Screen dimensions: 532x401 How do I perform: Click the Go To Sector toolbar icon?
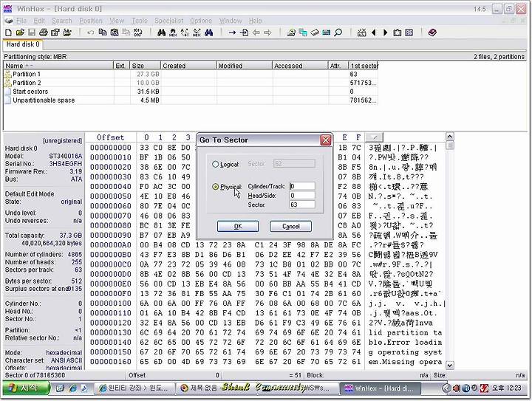click(244, 32)
